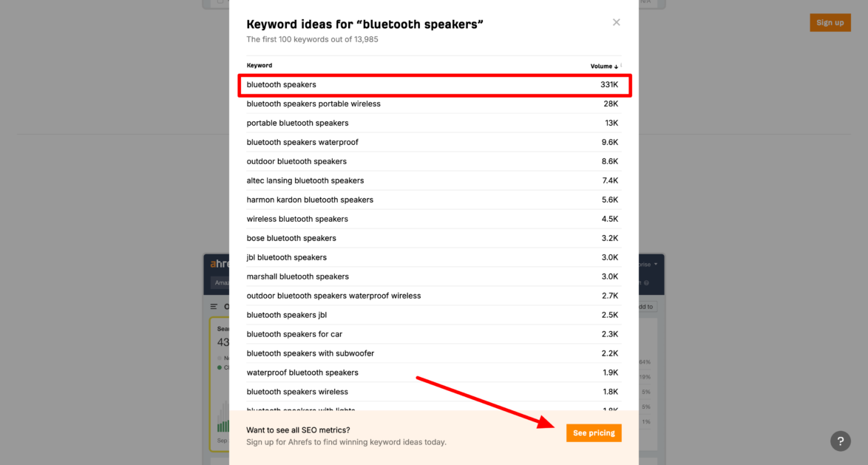Select "bluetooth speakers waterproof" keyword
This screenshot has height=465, width=868.
tap(302, 142)
